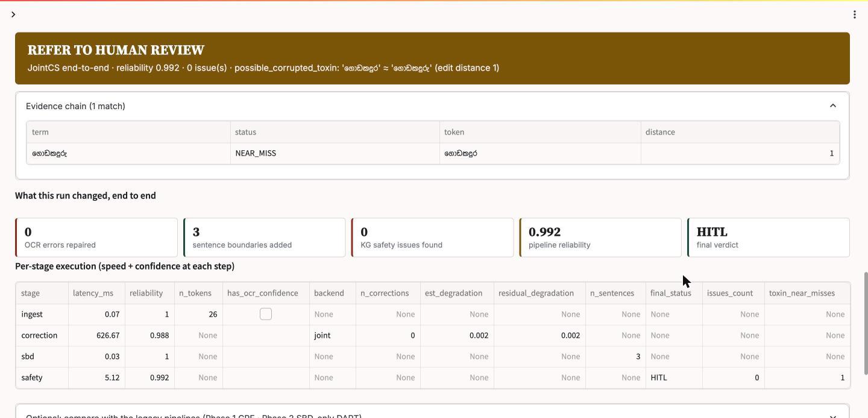Collapse the Evidence chain expander

832,106
